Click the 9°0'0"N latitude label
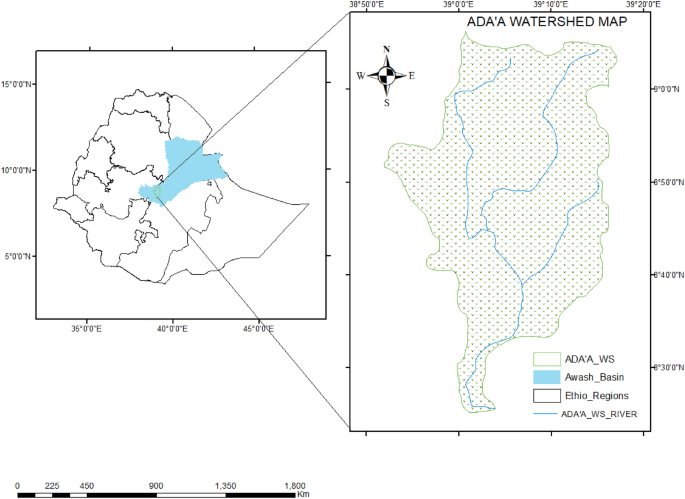Viewport: 685px width, 499px height. (666, 89)
